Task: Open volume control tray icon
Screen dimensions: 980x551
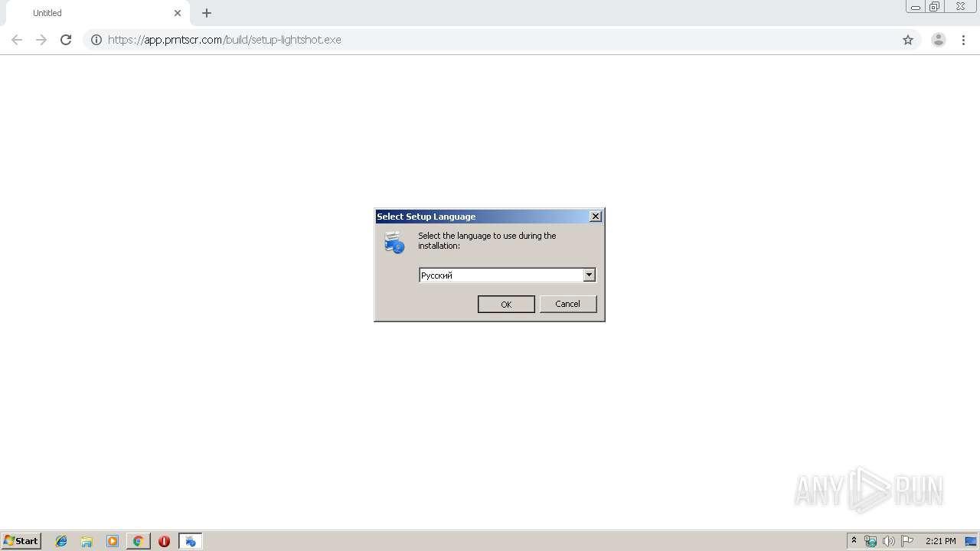Action: point(888,541)
